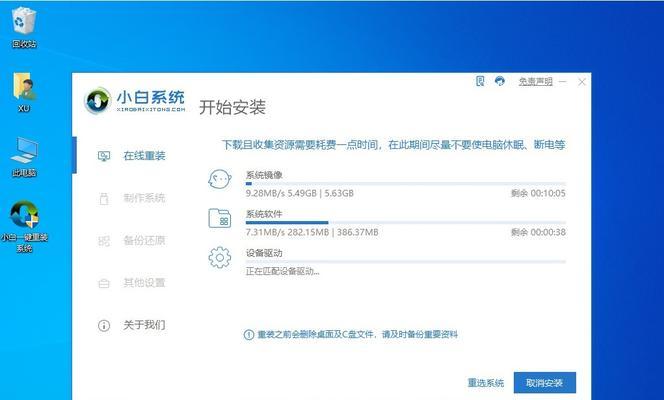Click the 7.31MB/s 282.15MB | 386.37MB text
The image size is (664, 400).
coord(312,232)
